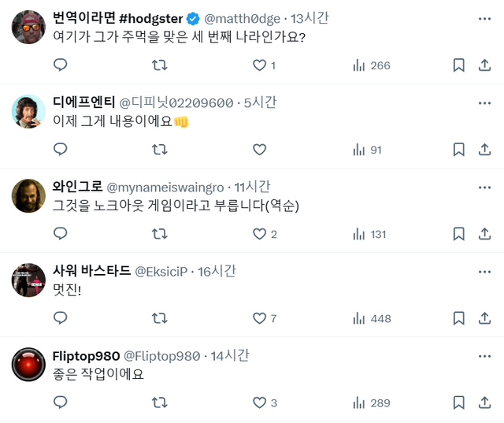The height and width of the screenshot is (423, 504).
Task: Reply to the 사워 바스타드 tweet
Action: click(61, 318)
